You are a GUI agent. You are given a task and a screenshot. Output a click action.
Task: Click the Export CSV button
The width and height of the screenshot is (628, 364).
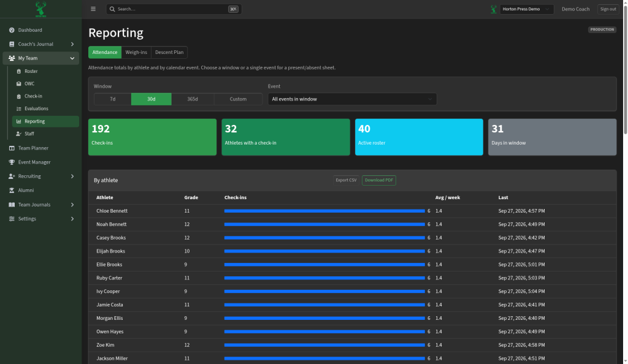[346, 180]
